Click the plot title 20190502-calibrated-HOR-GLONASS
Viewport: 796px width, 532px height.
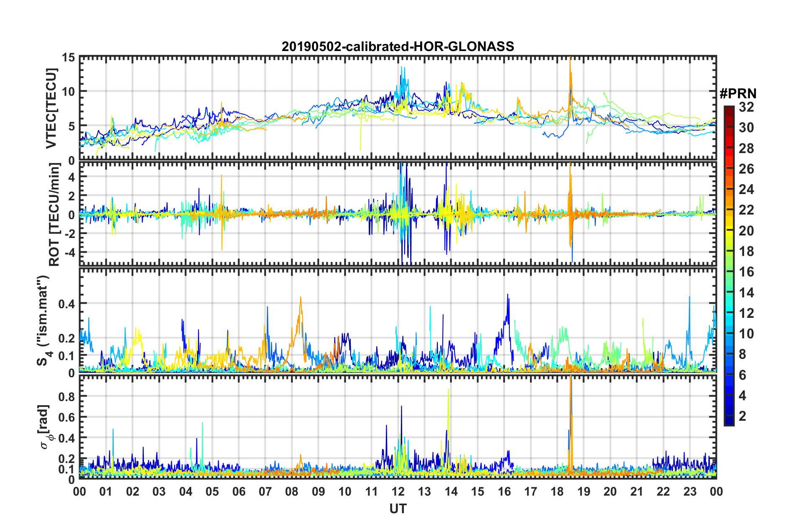tap(398, 46)
